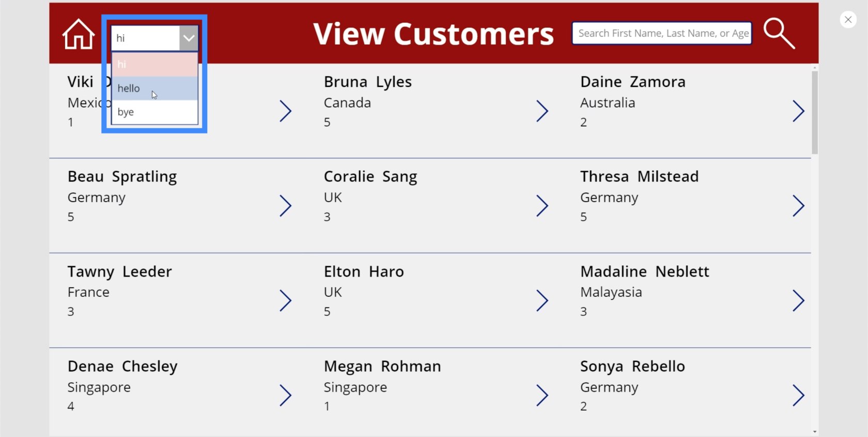Select the 'bye' dropdown option
This screenshot has width=868, height=437.
click(154, 112)
